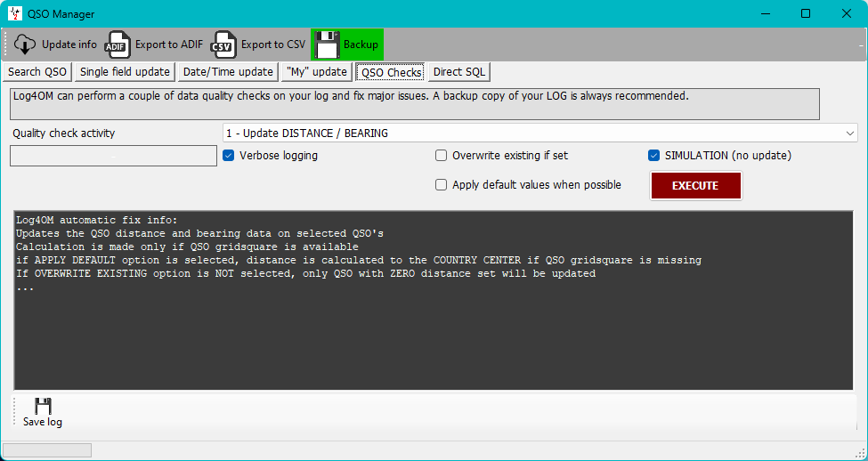This screenshot has width=868, height=461.
Task: Click Export to ADIF label
Action: pyautogui.click(x=169, y=44)
